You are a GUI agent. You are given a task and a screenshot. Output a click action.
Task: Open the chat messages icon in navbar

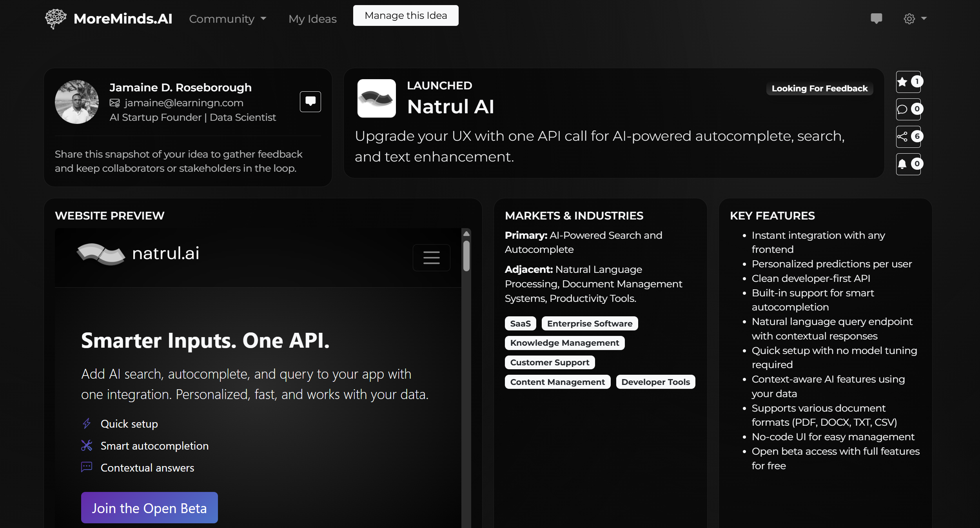(x=876, y=18)
